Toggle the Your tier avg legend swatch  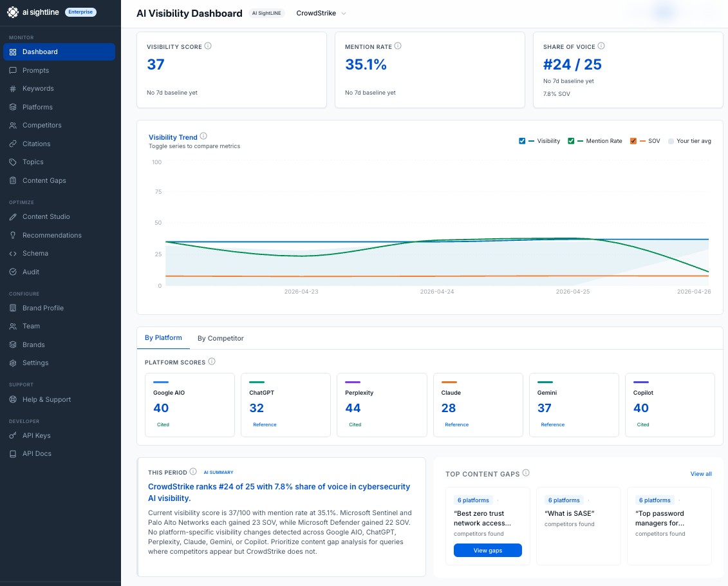click(x=671, y=141)
